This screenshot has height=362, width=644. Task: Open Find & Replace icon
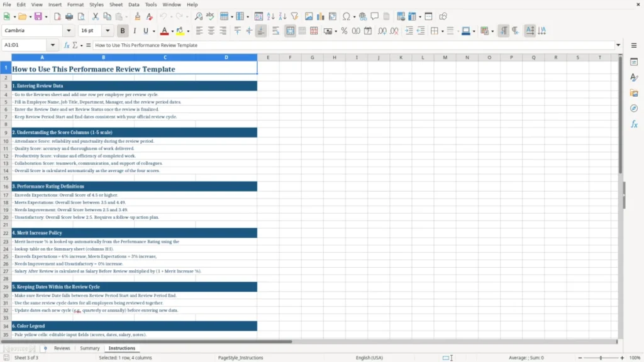coord(198,16)
